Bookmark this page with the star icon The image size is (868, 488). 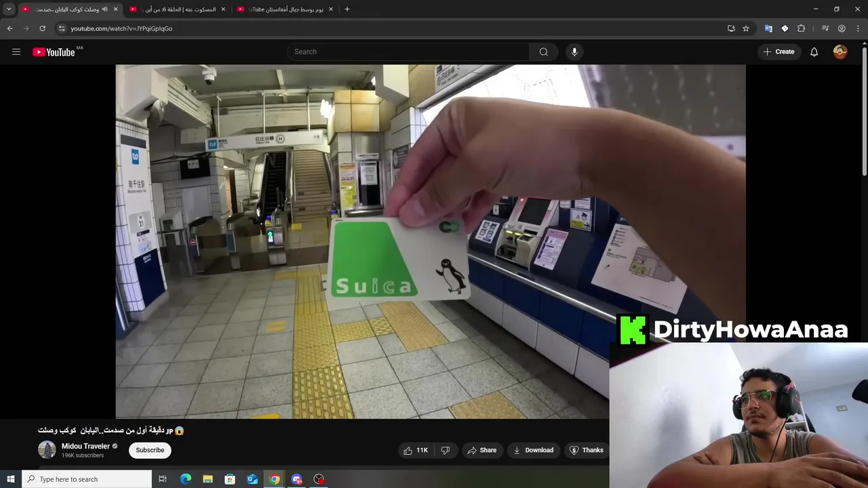coord(746,28)
